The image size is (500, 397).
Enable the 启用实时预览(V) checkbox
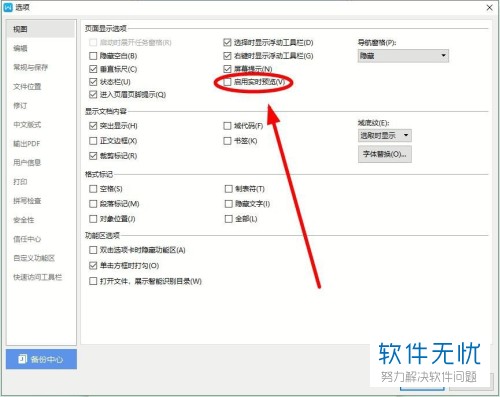227,82
